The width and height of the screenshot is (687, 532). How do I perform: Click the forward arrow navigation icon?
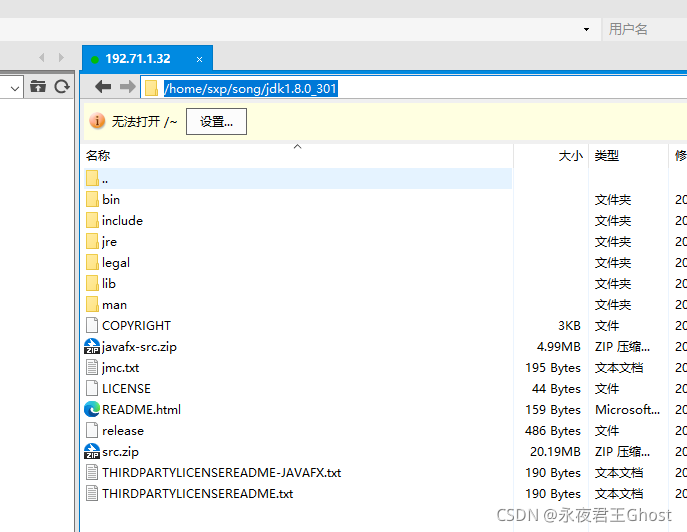point(127,87)
